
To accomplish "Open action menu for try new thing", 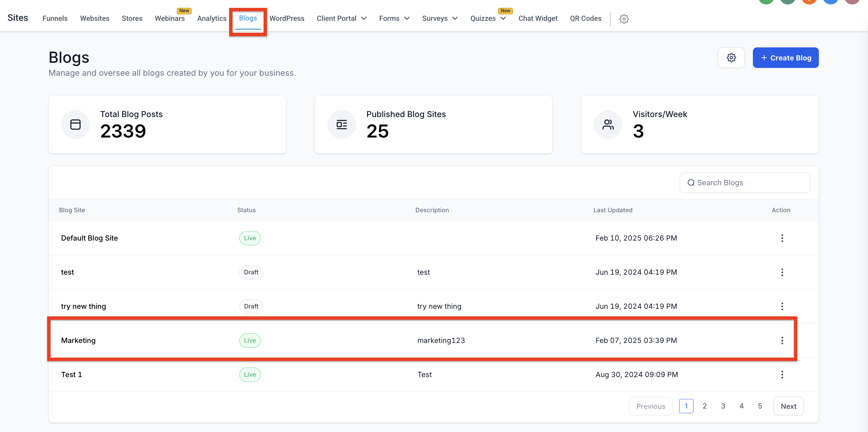I will (x=782, y=306).
